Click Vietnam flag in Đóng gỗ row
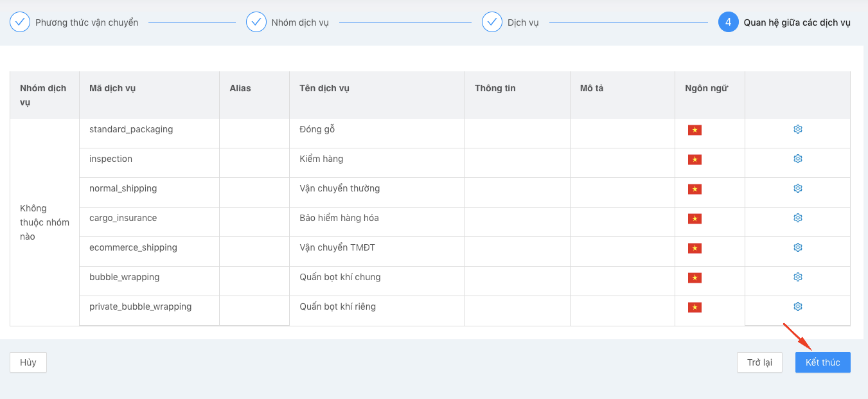 [695, 130]
